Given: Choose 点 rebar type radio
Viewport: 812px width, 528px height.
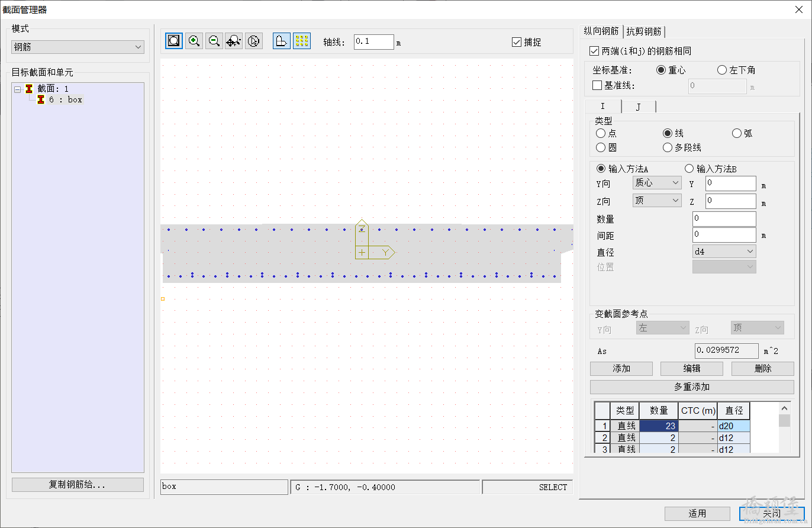Looking at the screenshot, I should 601,133.
